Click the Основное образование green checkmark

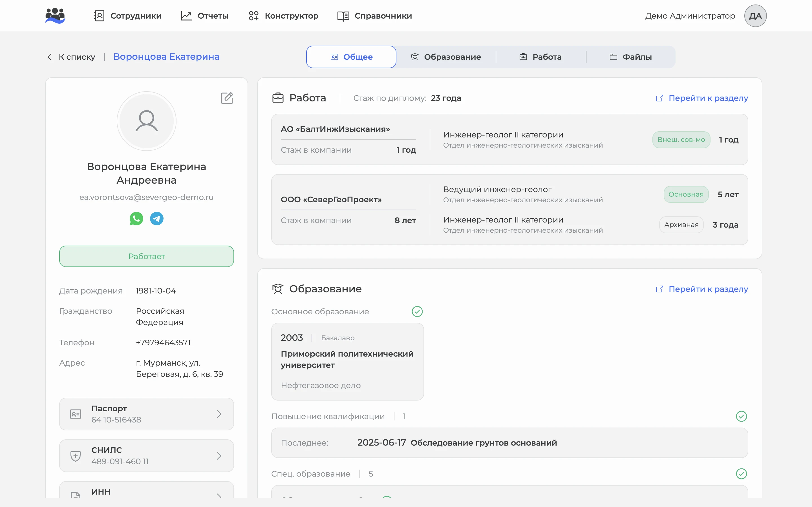(x=417, y=312)
